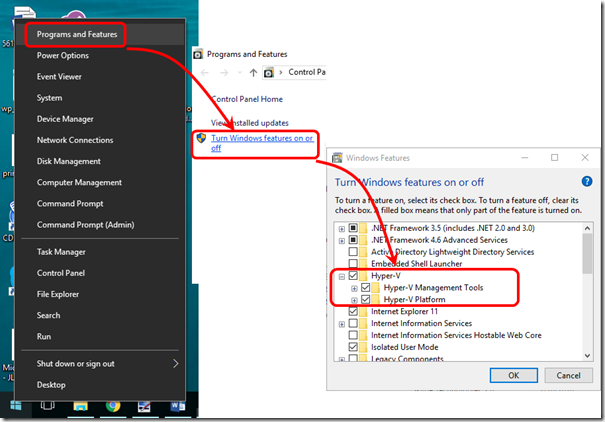Enable Internet Information Services checkbox
The width and height of the screenshot is (605, 422).
click(x=353, y=323)
